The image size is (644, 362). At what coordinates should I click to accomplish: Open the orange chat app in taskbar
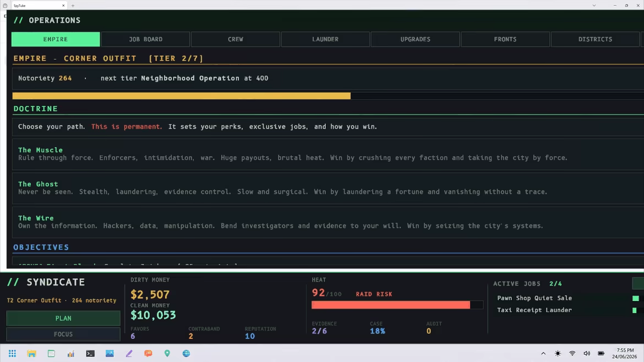point(148,353)
